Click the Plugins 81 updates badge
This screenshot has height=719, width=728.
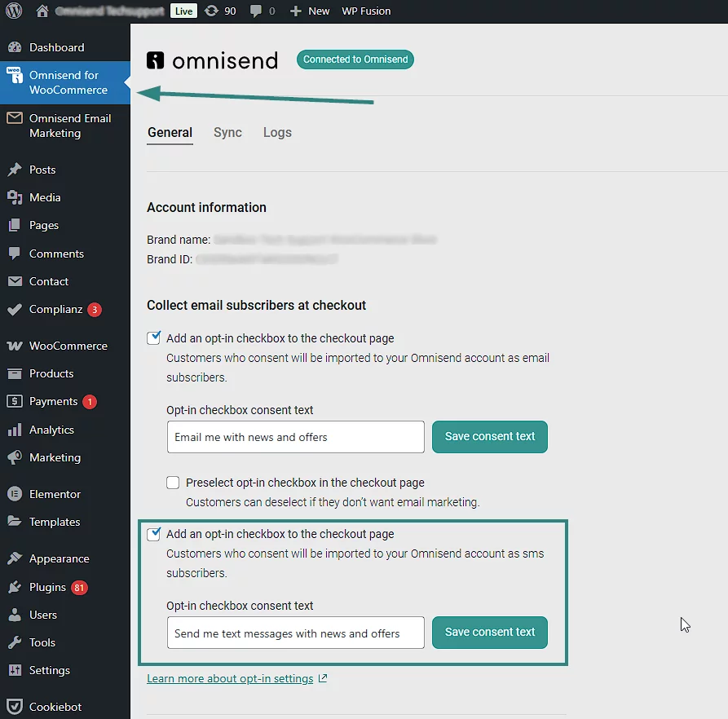(x=79, y=588)
